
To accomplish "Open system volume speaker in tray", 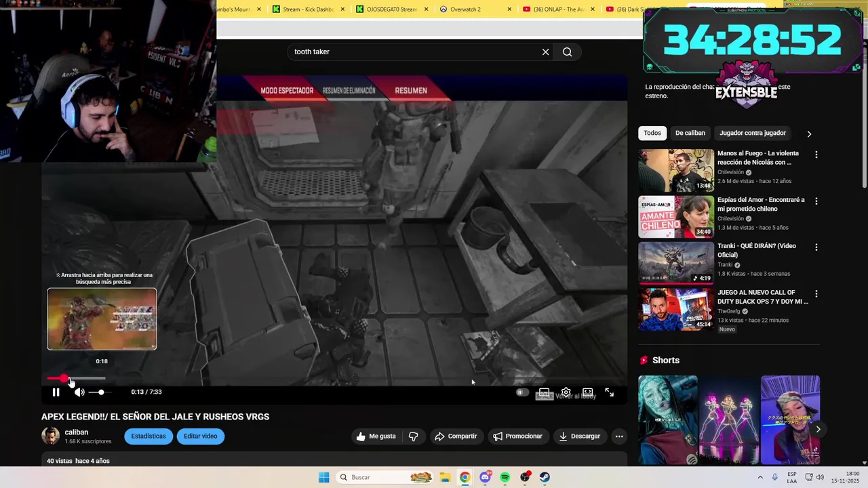I will 820,477.
